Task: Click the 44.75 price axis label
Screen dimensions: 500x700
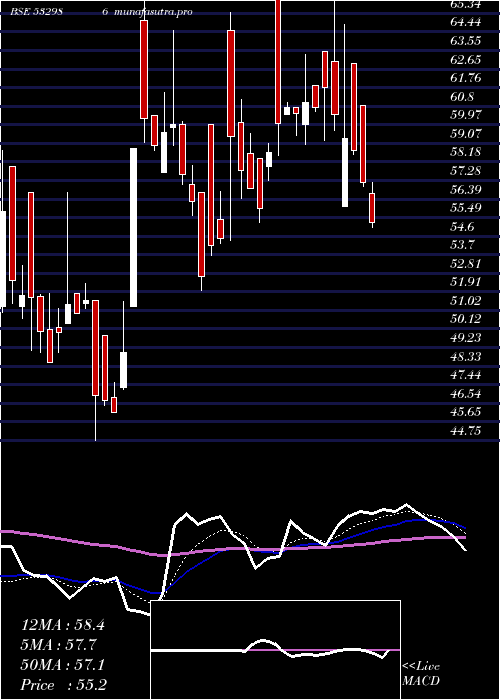Action: point(466,431)
